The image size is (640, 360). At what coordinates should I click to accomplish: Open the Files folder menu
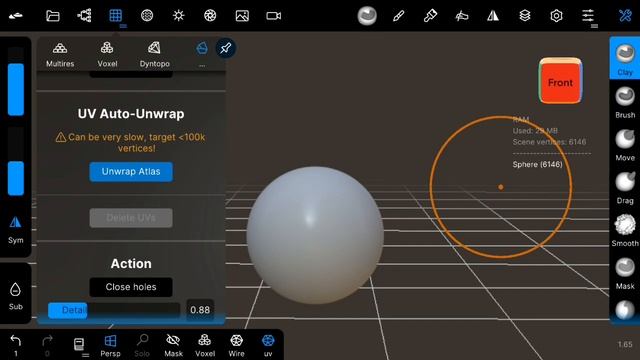(x=53, y=16)
